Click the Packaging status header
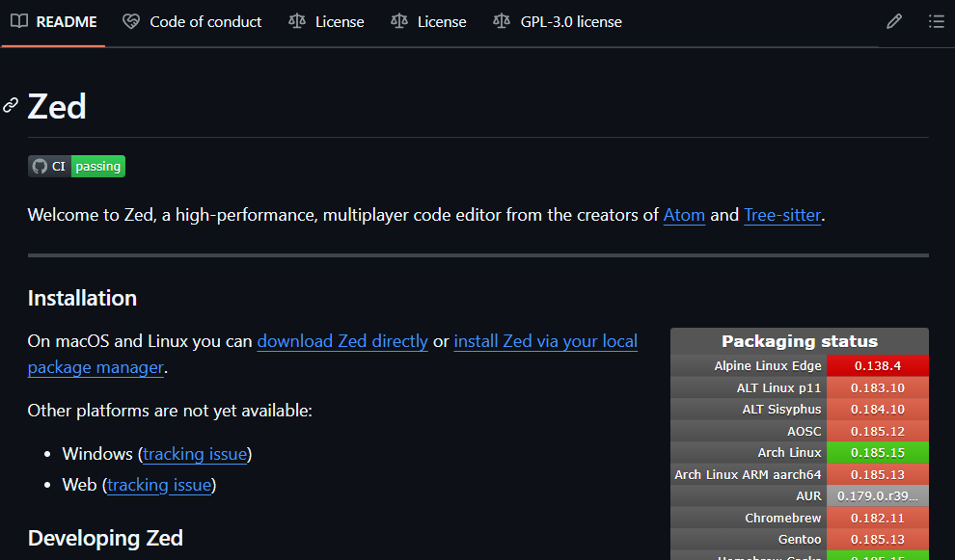The width and height of the screenshot is (955, 560). pos(799,341)
